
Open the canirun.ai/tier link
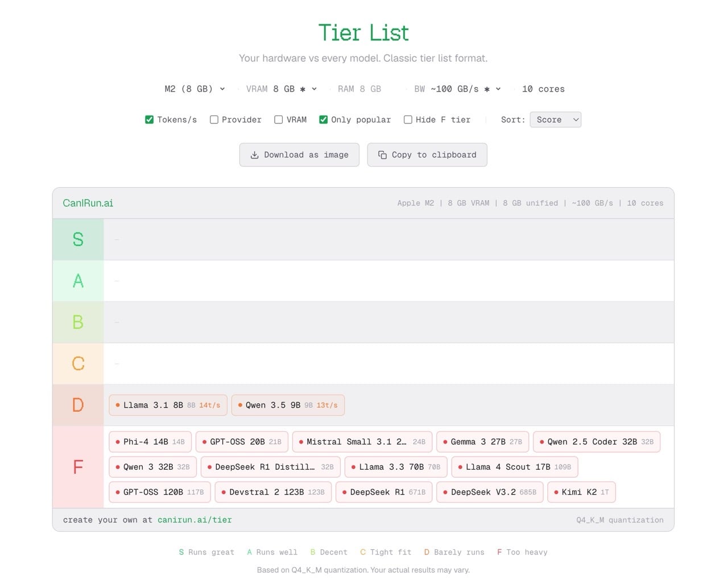click(195, 520)
